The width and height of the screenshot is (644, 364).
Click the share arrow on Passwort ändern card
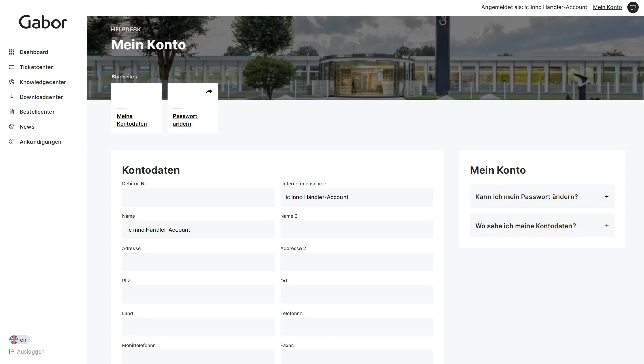pos(209,91)
